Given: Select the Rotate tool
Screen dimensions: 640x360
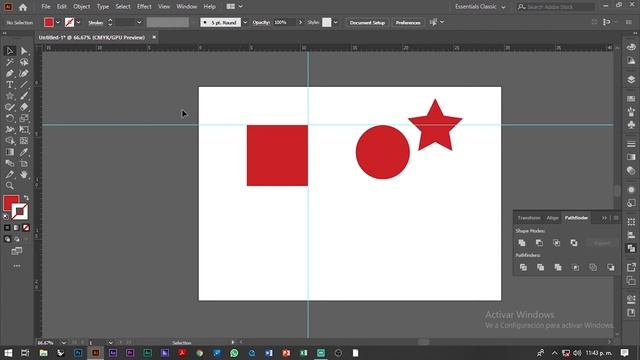Looking at the screenshot, I should coord(10,118).
